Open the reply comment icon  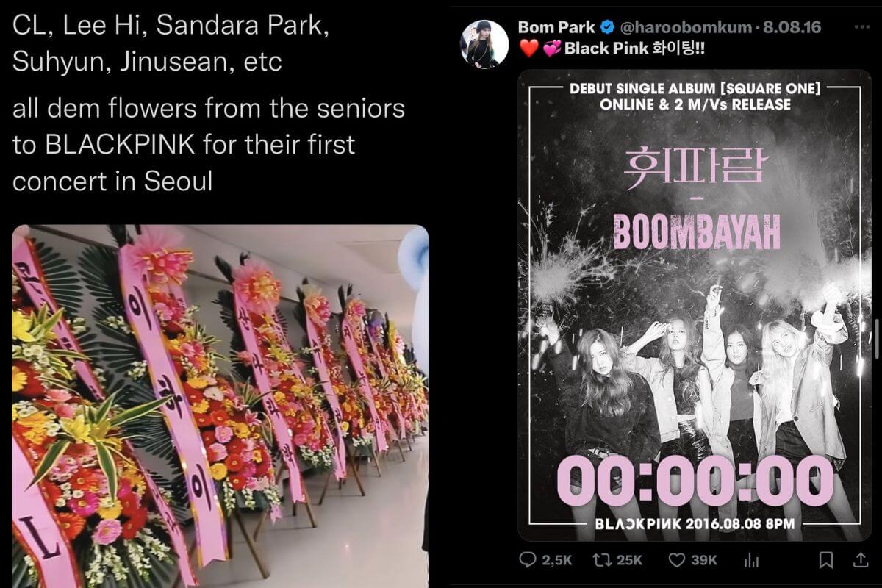[x=528, y=560]
